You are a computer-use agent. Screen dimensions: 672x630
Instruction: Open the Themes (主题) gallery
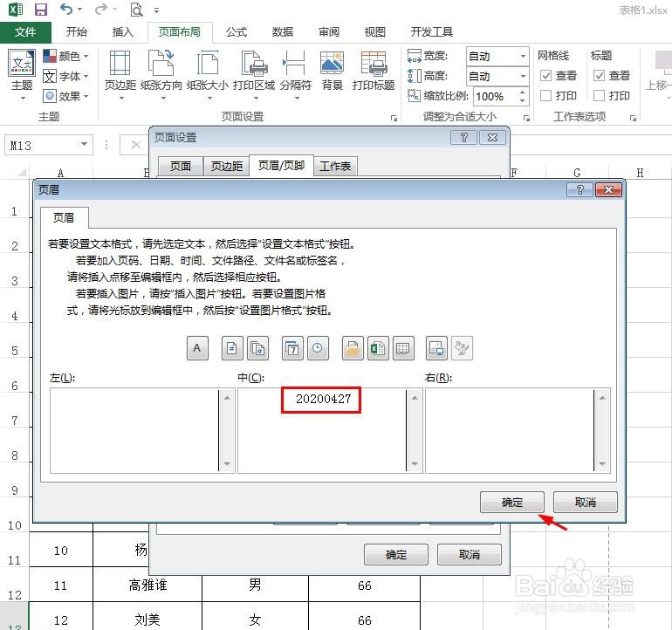coord(22,75)
